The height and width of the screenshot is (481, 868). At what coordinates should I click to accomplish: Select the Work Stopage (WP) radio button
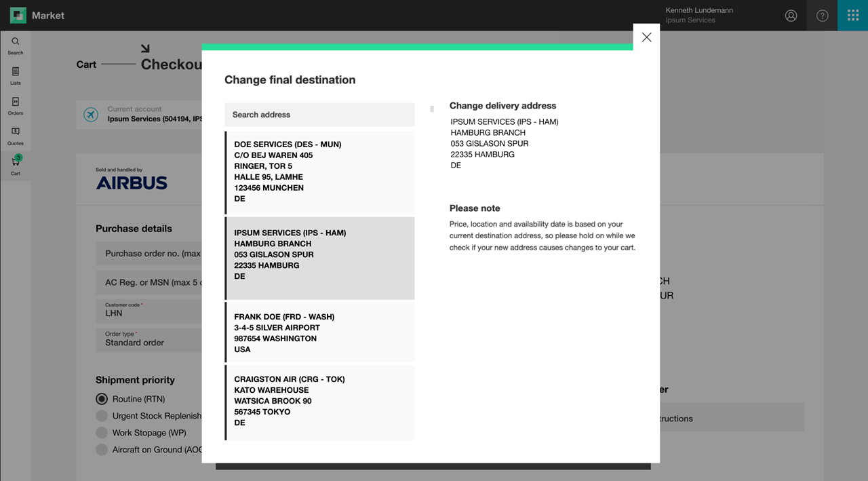(x=102, y=433)
